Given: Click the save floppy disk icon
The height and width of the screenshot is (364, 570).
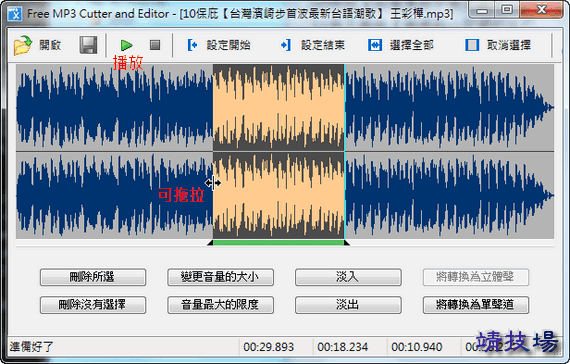Looking at the screenshot, I should [88, 45].
